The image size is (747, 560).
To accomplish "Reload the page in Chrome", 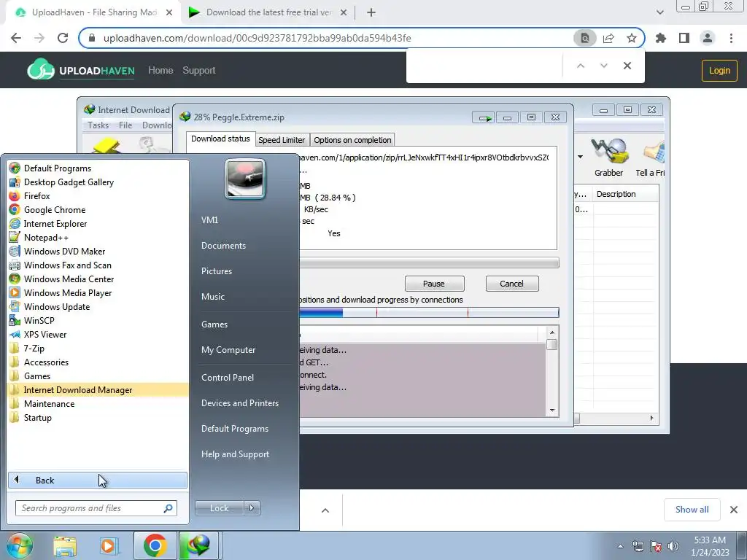I will coord(63,38).
